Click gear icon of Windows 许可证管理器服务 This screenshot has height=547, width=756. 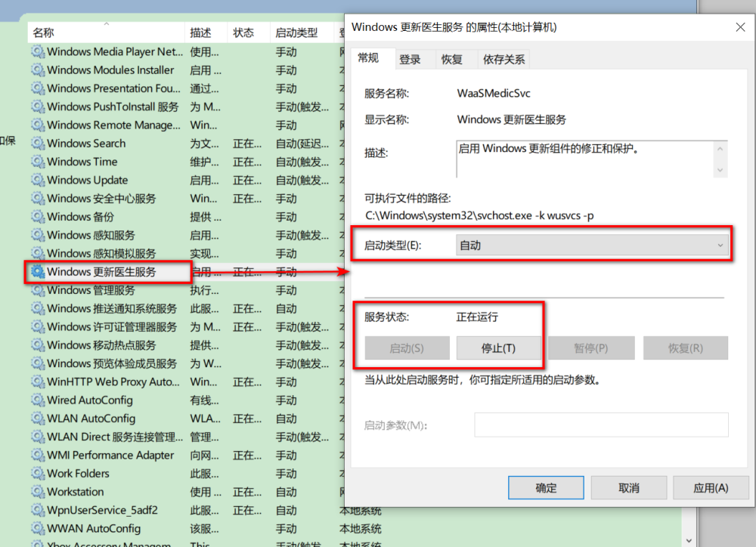(x=38, y=326)
